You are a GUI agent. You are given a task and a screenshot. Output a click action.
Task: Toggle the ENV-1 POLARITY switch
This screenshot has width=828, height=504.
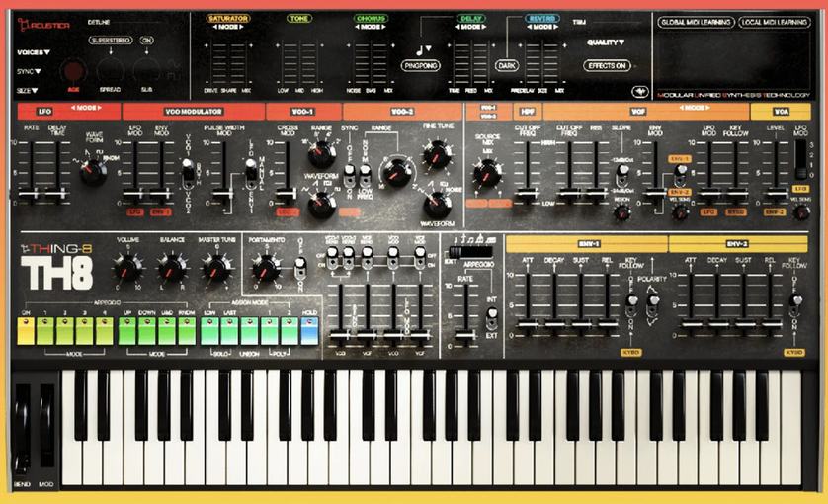tap(653, 306)
